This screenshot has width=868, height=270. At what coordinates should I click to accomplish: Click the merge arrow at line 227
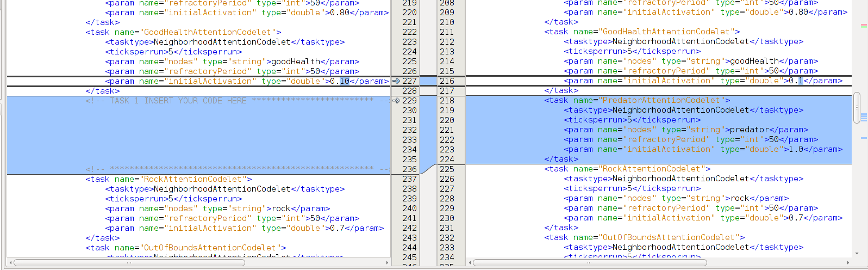396,81
